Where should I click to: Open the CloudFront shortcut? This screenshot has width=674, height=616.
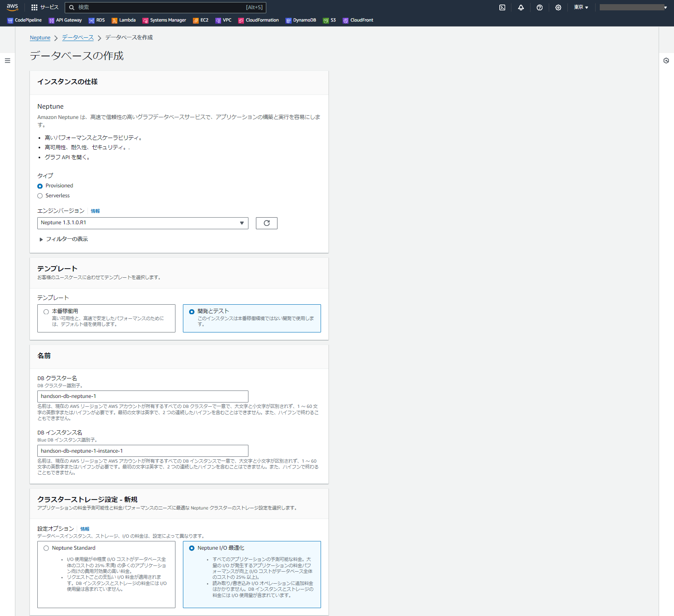[358, 20]
